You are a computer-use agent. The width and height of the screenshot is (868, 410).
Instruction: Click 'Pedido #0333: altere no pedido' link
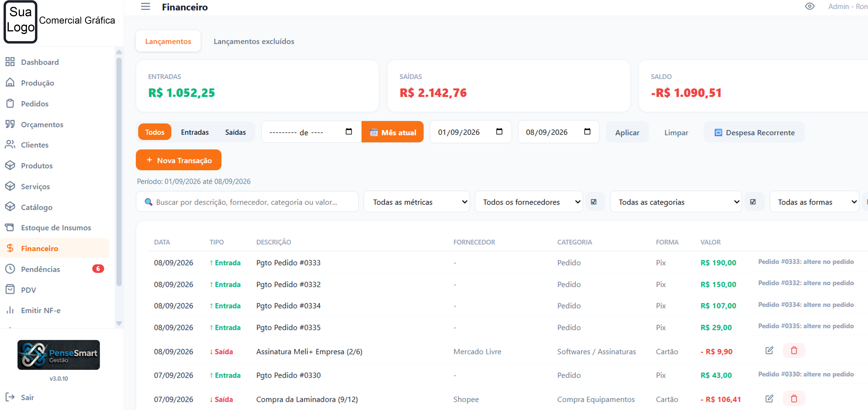click(x=806, y=261)
